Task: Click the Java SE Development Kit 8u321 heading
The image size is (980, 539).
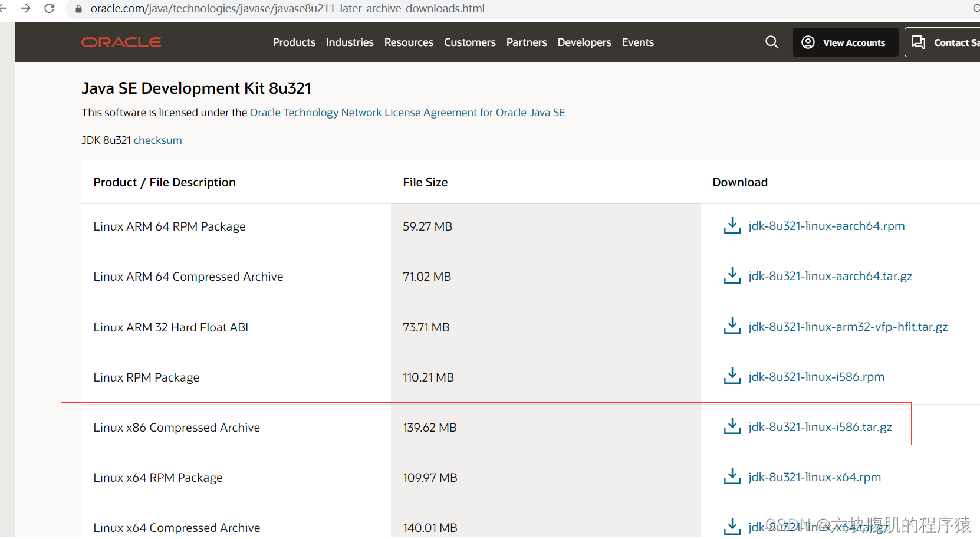Action: (x=196, y=88)
